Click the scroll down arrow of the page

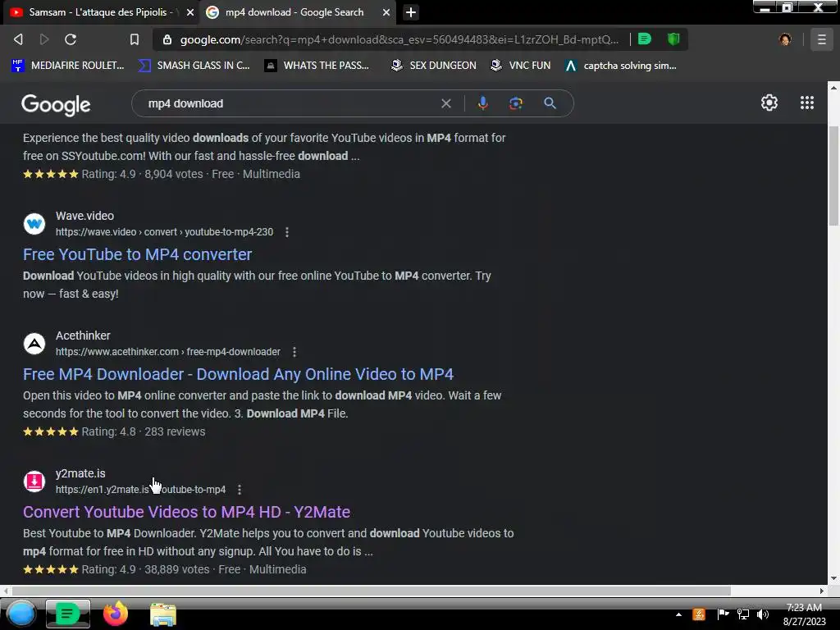pyautogui.click(x=833, y=579)
